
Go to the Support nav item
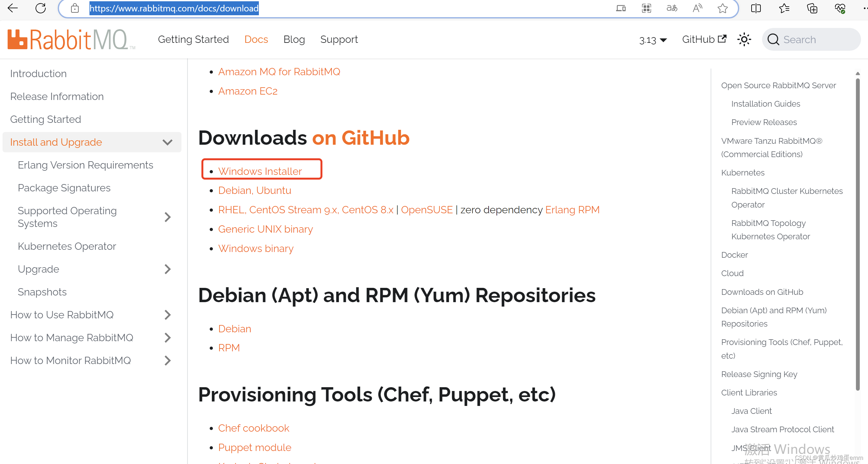339,39
